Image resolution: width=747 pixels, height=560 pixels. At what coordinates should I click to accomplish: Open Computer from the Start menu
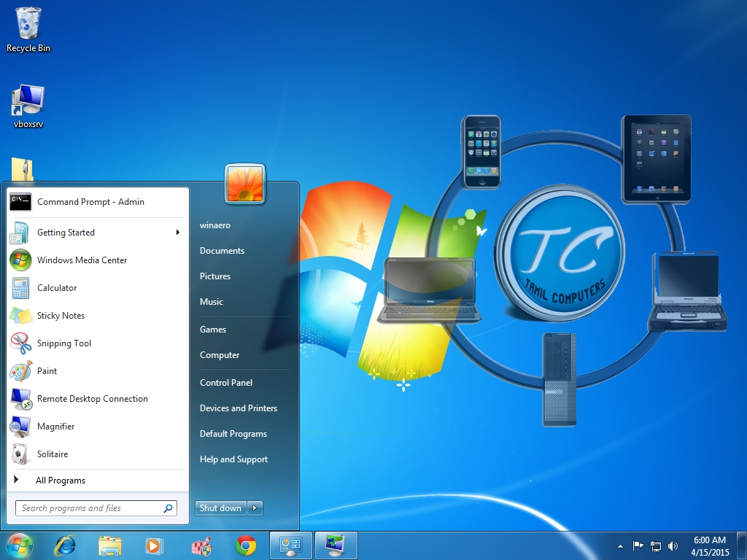click(220, 355)
